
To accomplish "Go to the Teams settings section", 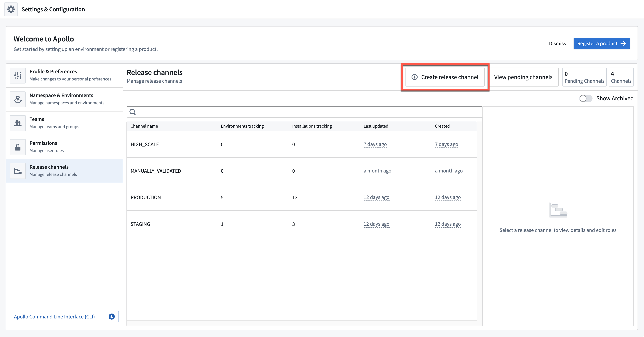I will coord(64,123).
